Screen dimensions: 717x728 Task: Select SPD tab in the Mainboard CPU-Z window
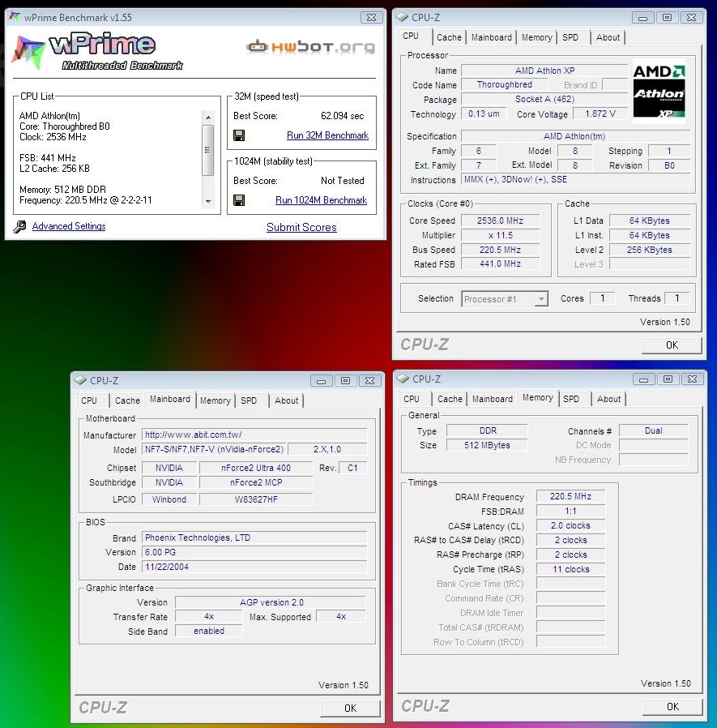point(249,400)
